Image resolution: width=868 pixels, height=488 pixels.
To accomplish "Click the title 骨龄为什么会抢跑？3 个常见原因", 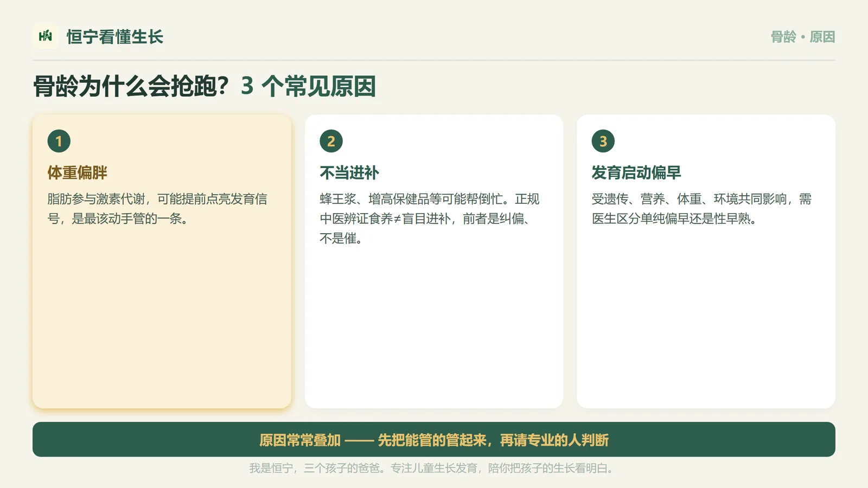I will 205,86.
